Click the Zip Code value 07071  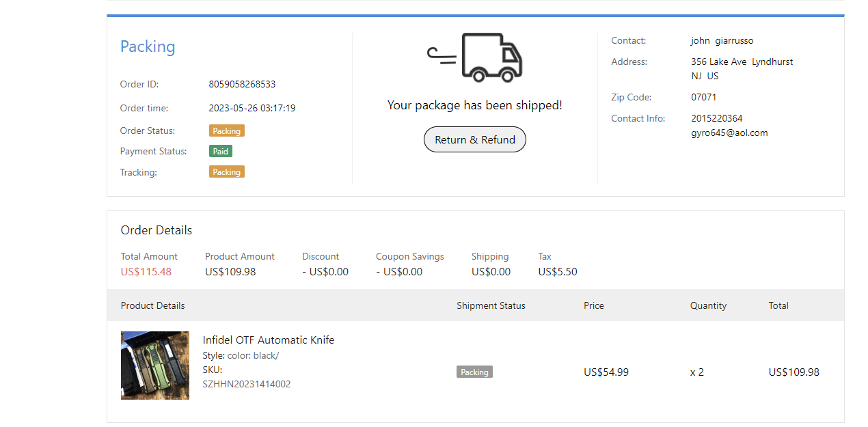pyautogui.click(x=703, y=97)
